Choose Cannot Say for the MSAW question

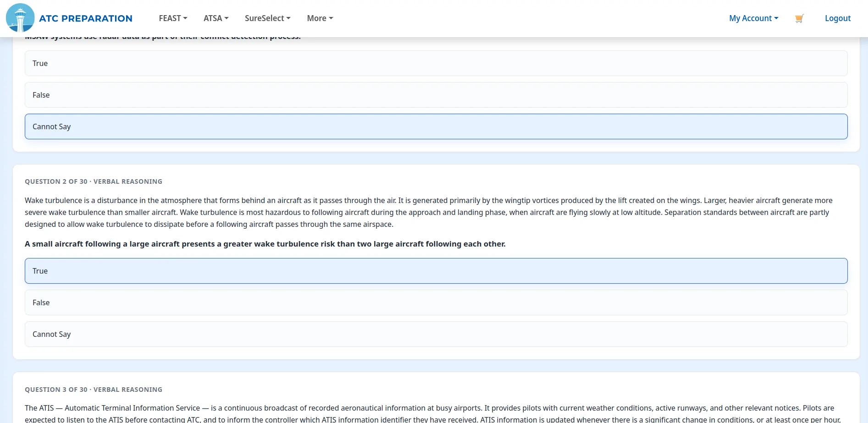(x=436, y=126)
